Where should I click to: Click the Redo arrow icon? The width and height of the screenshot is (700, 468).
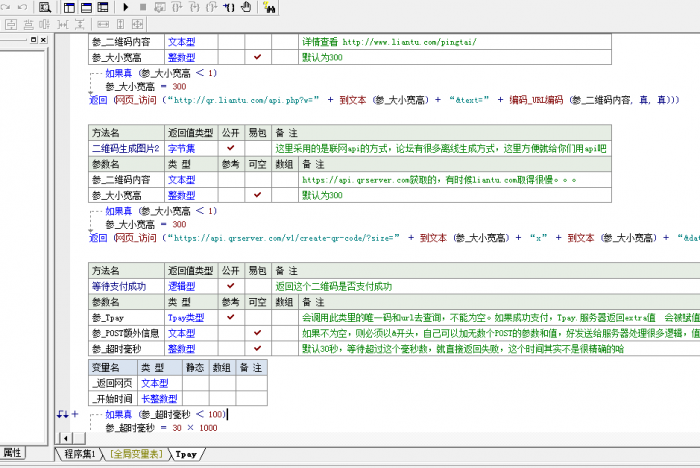(x=23, y=7)
